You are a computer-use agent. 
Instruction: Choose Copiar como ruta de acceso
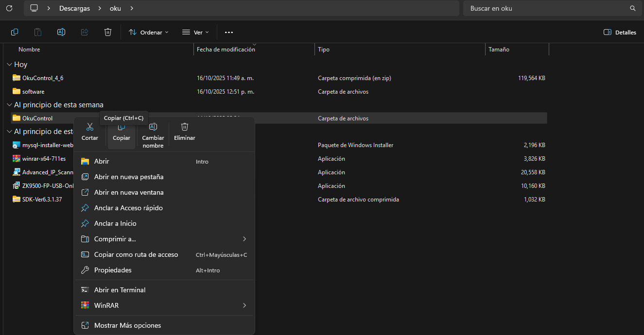pos(136,254)
